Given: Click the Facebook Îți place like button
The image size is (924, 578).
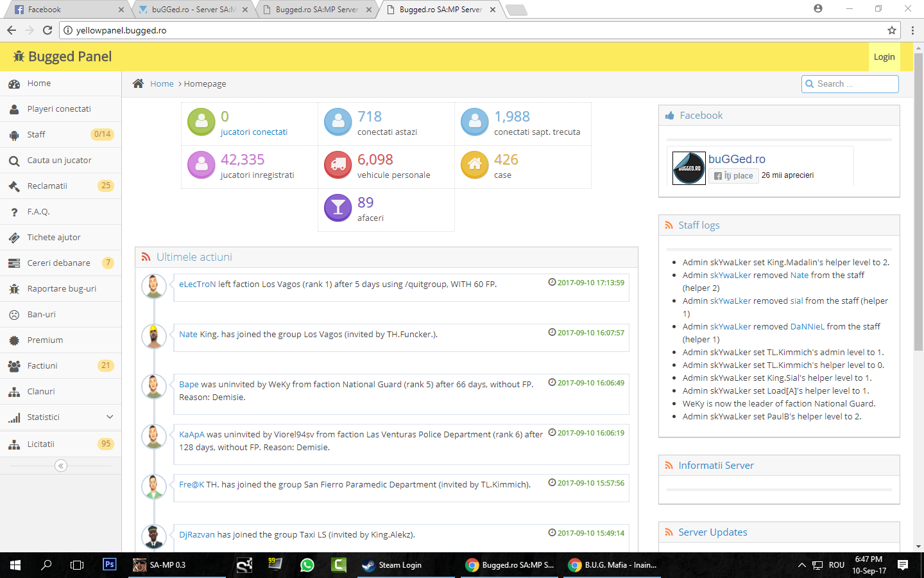Looking at the screenshot, I should pyautogui.click(x=733, y=176).
